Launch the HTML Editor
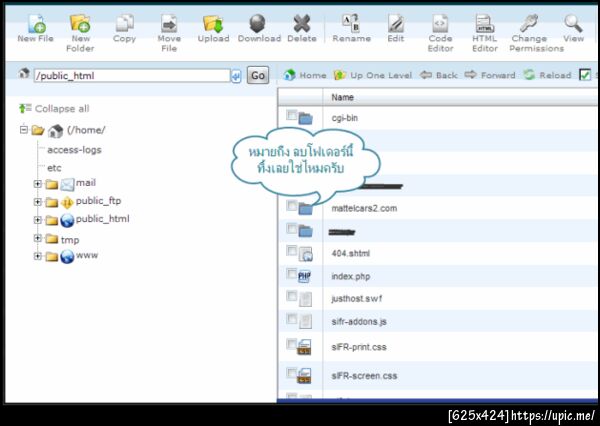This screenshot has height=426, width=600. pyautogui.click(x=484, y=23)
